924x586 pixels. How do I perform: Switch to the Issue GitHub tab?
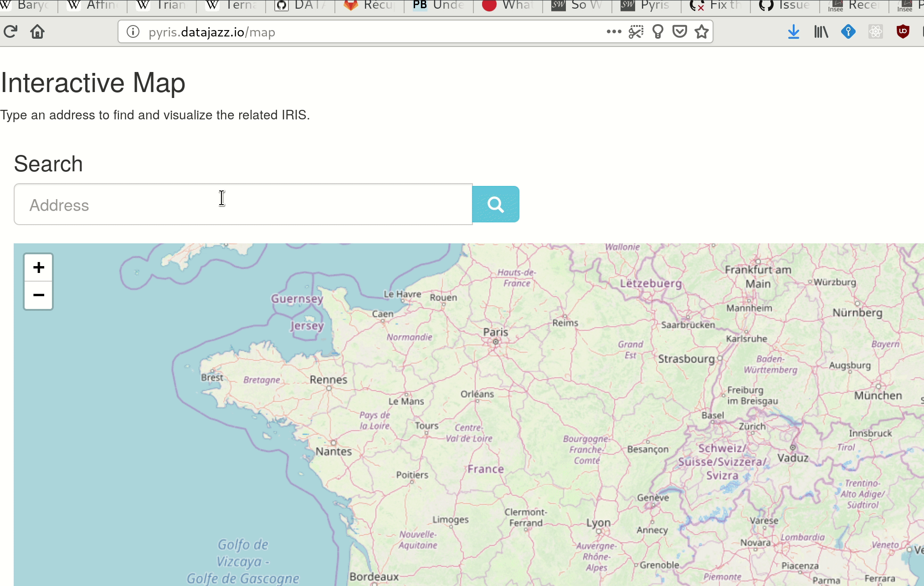[x=786, y=5]
